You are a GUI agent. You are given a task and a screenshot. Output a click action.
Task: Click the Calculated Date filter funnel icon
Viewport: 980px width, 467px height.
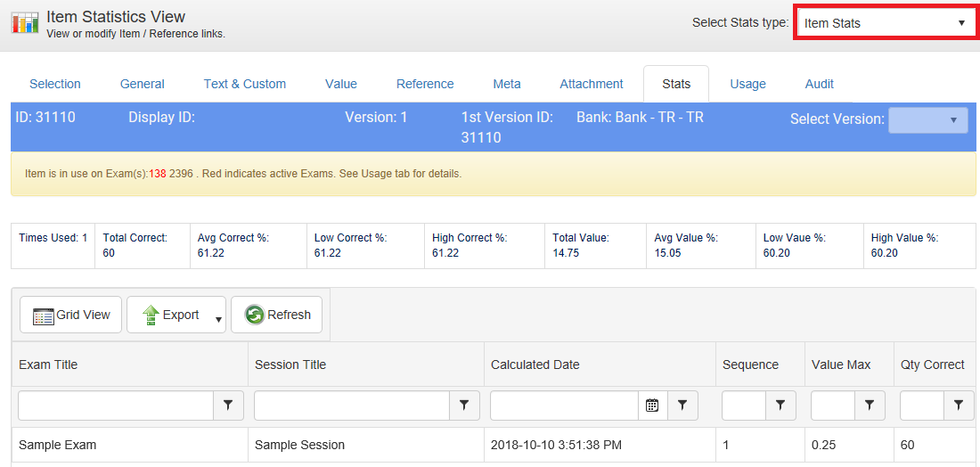click(x=682, y=406)
